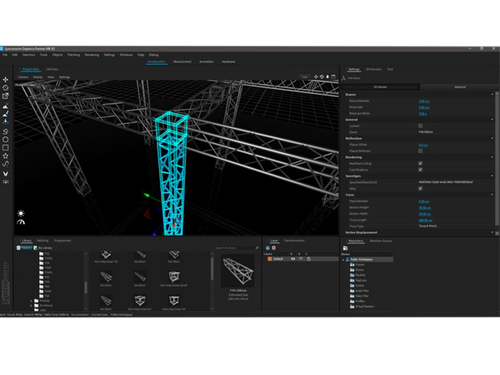Image resolution: width=500 pixels, height=375 pixels.
Task: Collapse the Reflection section
Action: [x=492, y=138]
